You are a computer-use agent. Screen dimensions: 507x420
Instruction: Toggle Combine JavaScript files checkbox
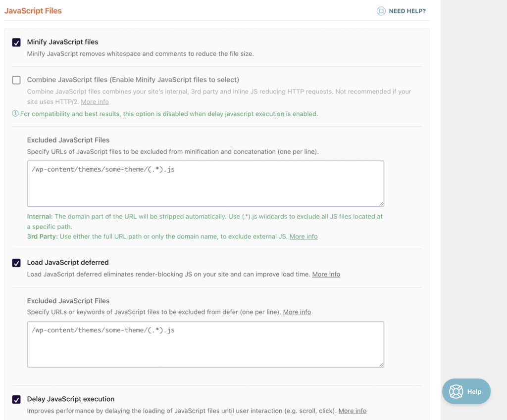coord(16,80)
